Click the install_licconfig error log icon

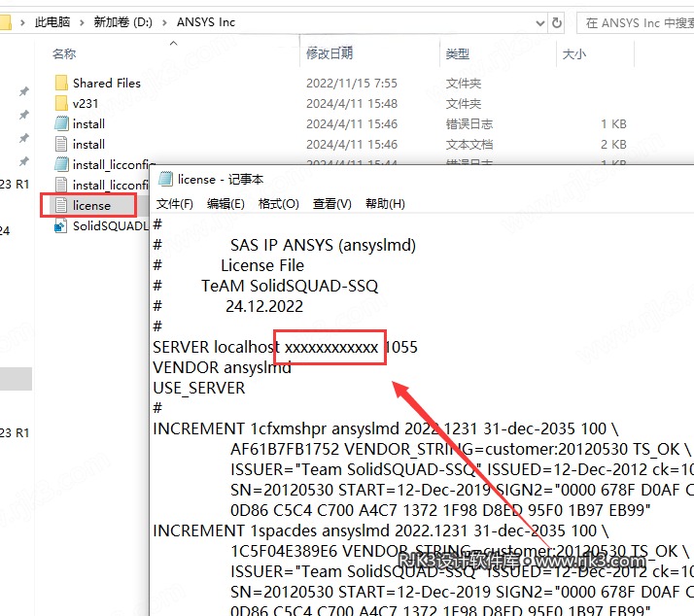[x=61, y=164]
